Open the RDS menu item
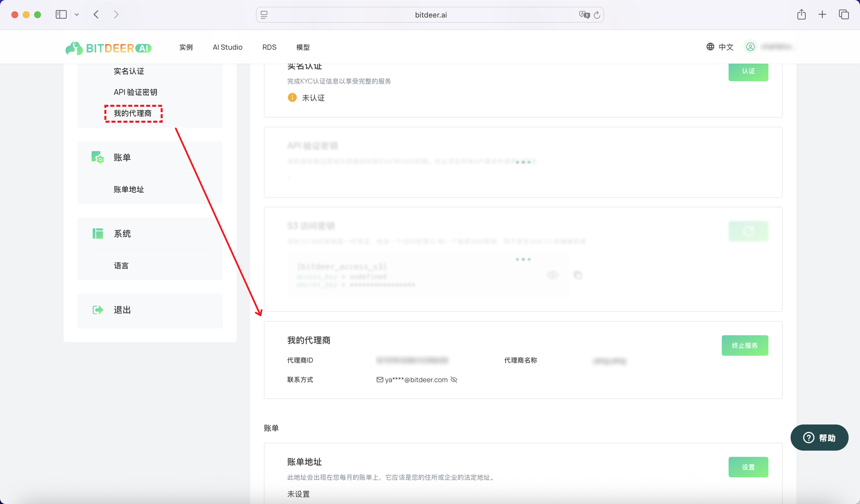Image resolution: width=860 pixels, height=504 pixels. [269, 47]
